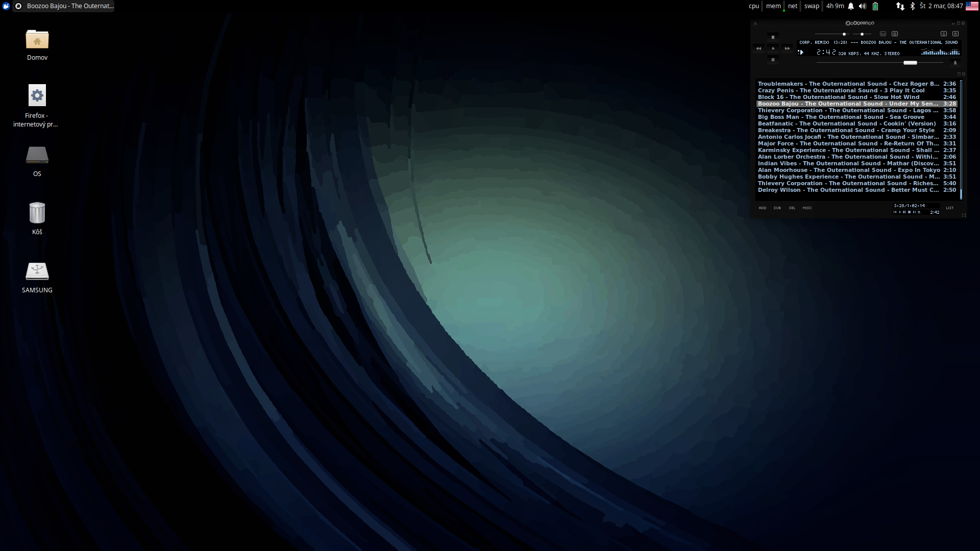The width and height of the screenshot is (980, 551).
Task: Select Bobby Hughes Experience track
Action: point(856,177)
